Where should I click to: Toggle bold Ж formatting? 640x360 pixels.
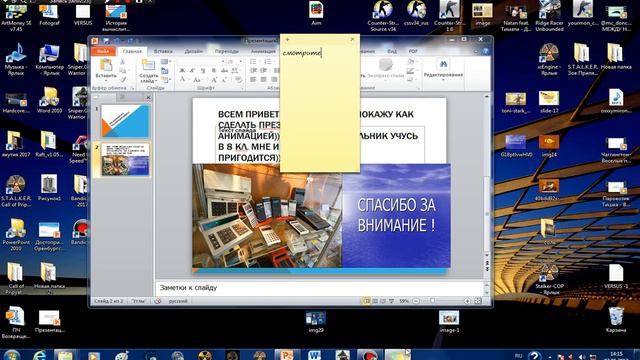pos(182,71)
